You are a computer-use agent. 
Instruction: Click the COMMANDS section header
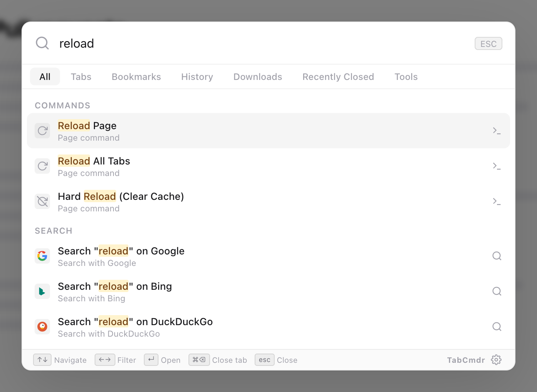(x=63, y=106)
